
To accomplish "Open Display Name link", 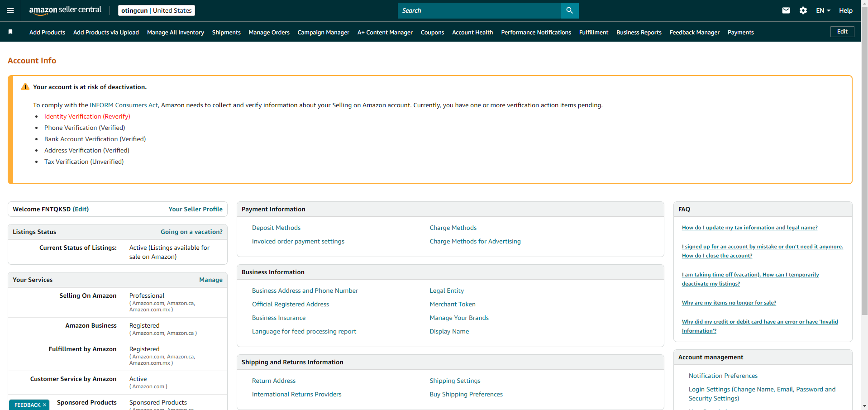I will coord(449,331).
